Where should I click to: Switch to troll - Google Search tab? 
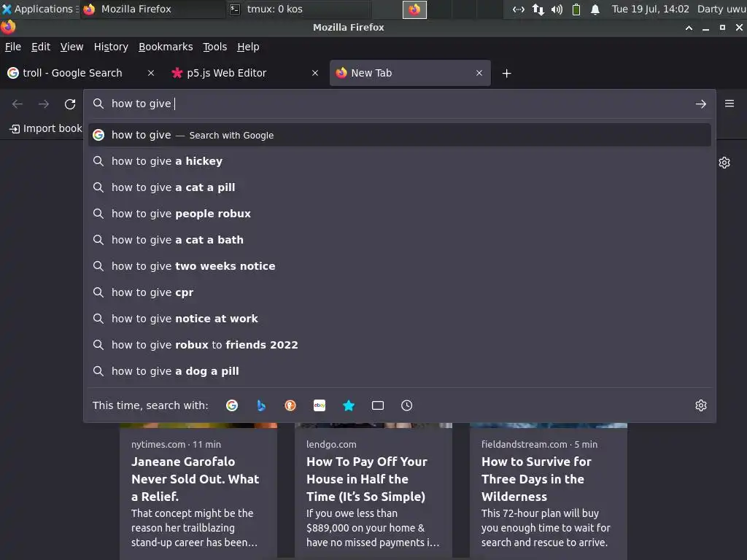point(81,73)
